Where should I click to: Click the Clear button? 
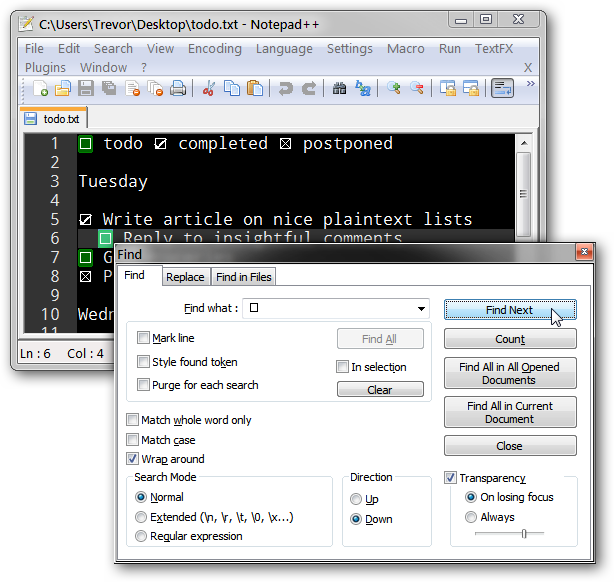[380, 390]
